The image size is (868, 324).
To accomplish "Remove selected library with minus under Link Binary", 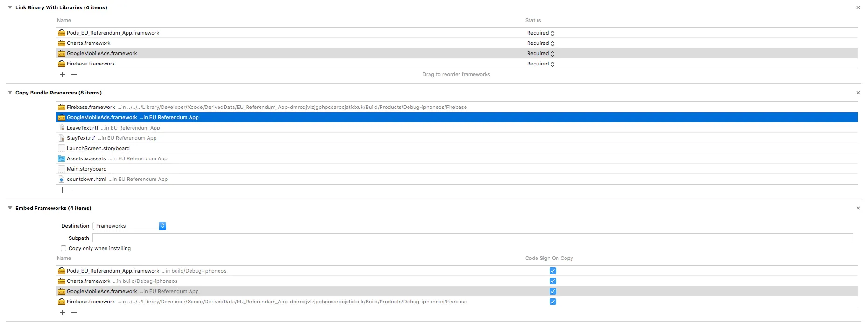I will pos(74,74).
